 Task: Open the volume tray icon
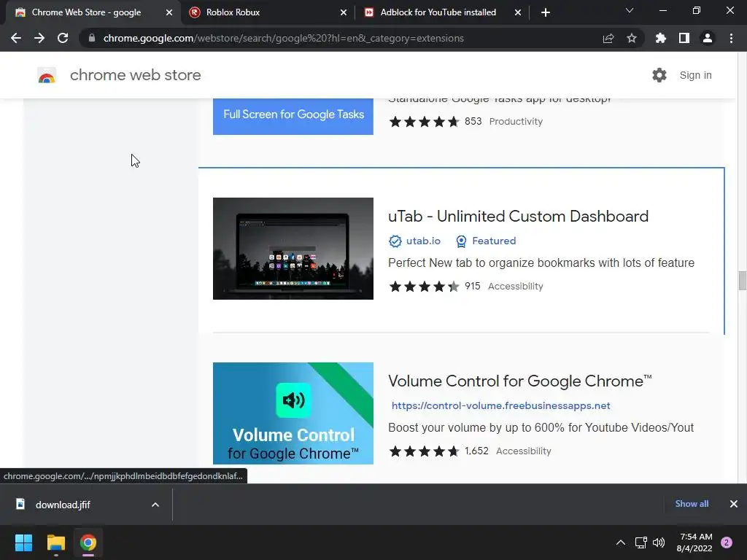pyautogui.click(x=659, y=542)
